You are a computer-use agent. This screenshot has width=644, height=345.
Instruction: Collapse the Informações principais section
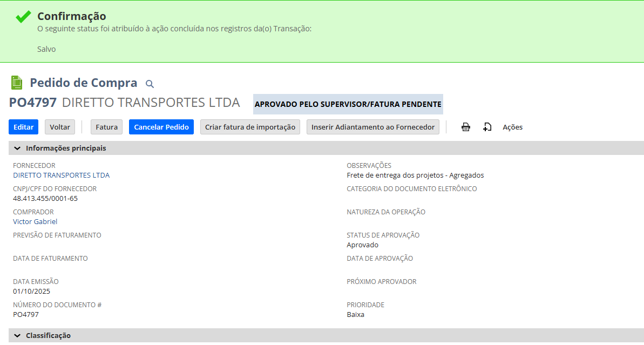coord(17,148)
